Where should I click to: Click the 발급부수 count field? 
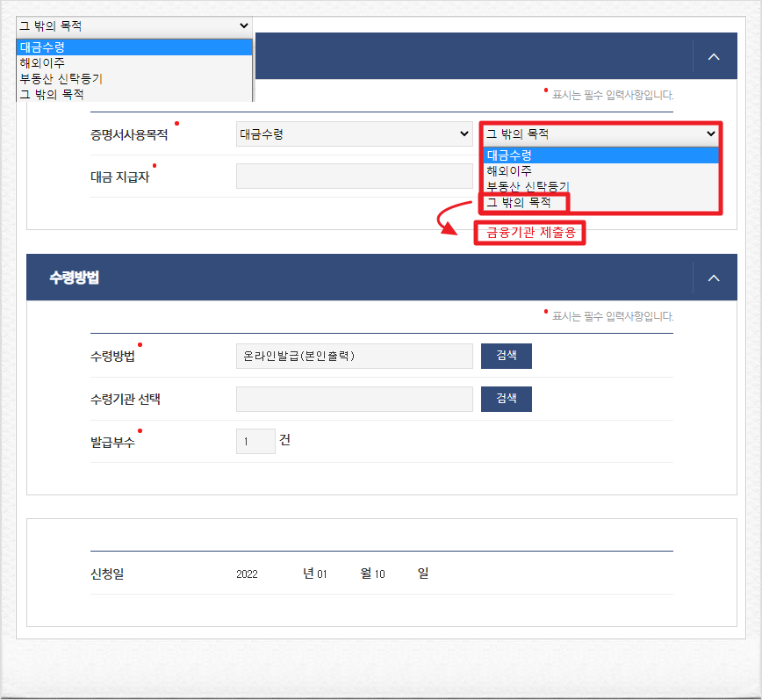(x=255, y=442)
